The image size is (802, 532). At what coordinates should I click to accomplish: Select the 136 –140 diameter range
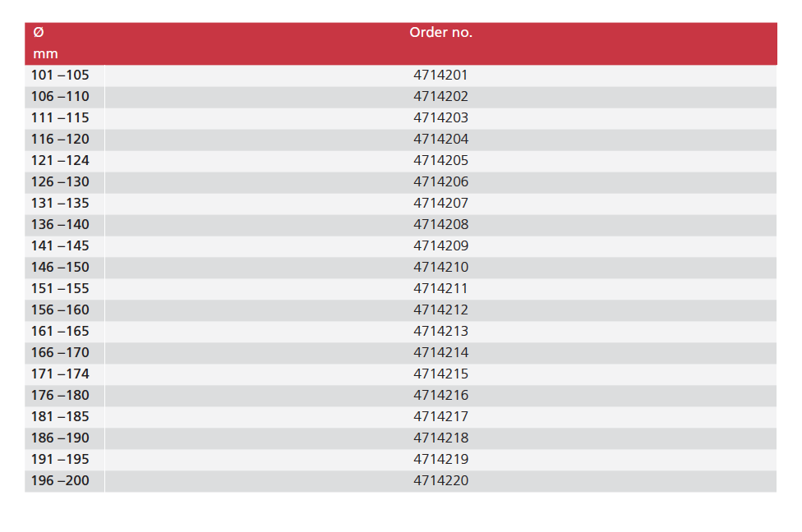pyautogui.click(x=60, y=225)
